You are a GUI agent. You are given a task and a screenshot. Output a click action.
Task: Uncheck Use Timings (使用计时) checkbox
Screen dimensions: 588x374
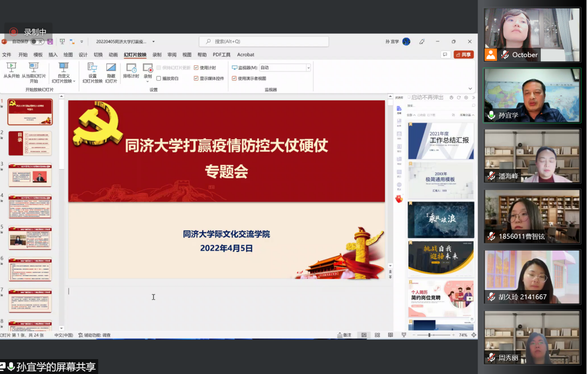pos(196,68)
